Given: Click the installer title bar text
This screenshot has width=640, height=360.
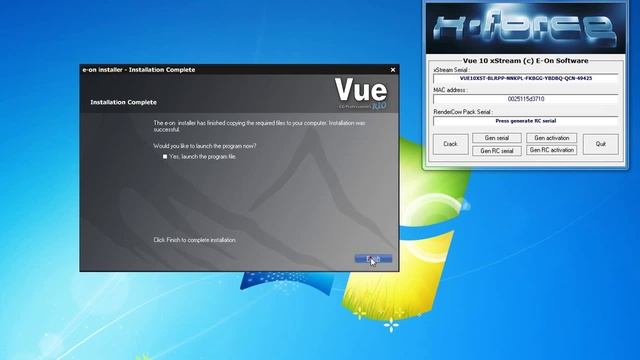Looking at the screenshot, I should [139, 70].
